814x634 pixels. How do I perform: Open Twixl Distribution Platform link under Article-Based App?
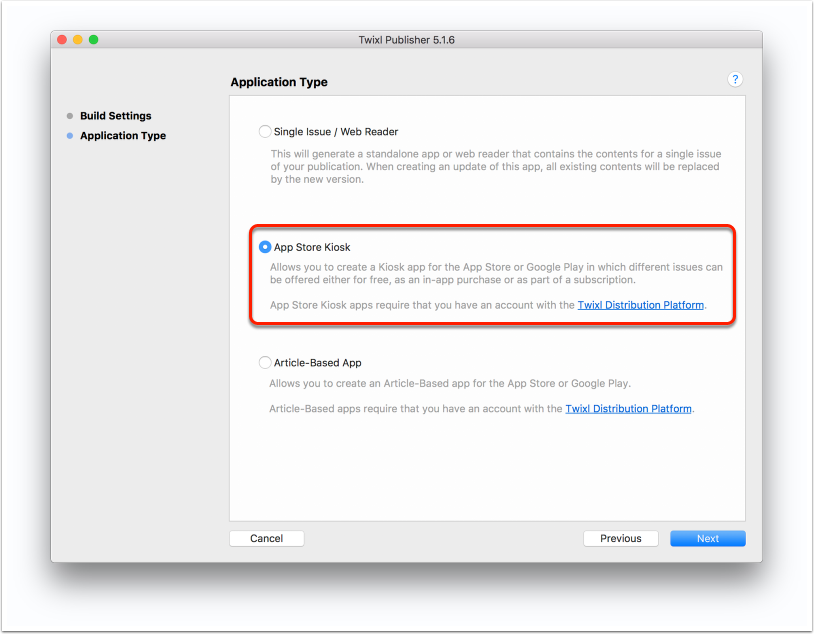(x=628, y=409)
